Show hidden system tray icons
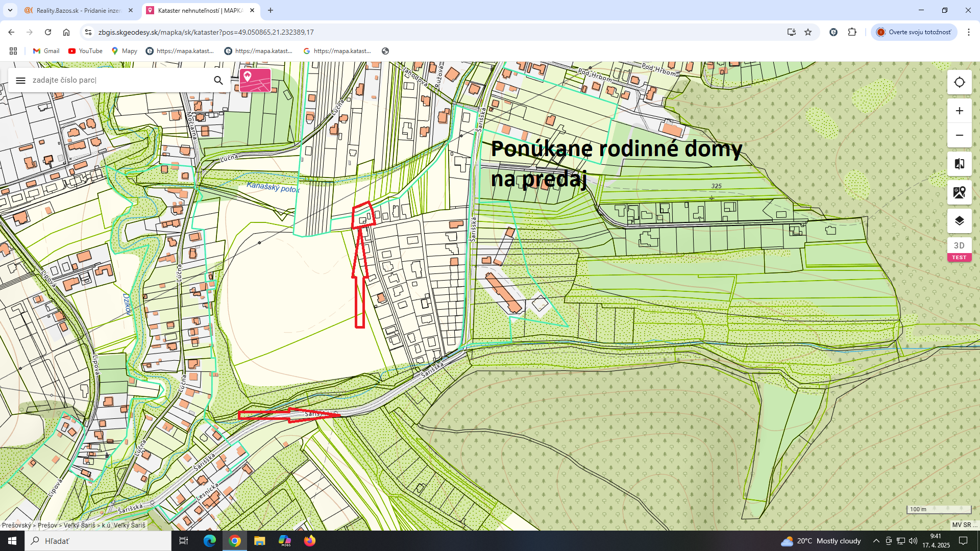This screenshot has width=980, height=551. pos(876,541)
